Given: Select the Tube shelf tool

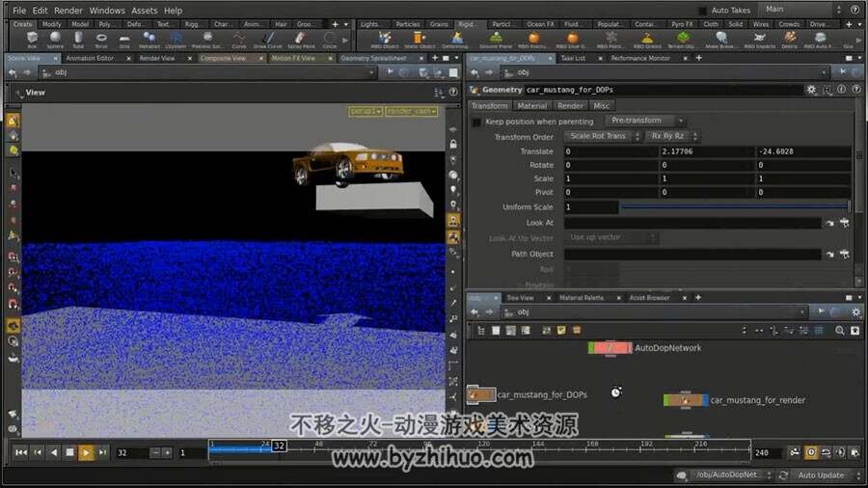Looking at the screenshot, I should coord(78,39).
